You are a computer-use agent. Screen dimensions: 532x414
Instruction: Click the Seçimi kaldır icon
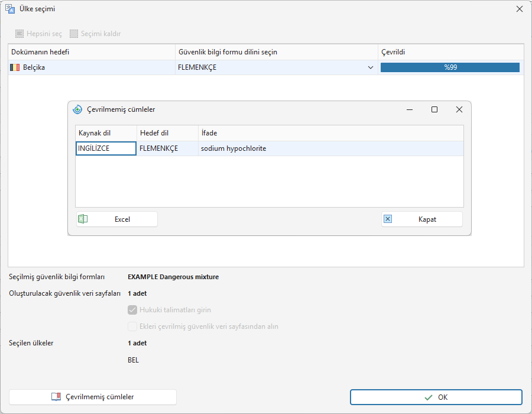pyautogui.click(x=74, y=34)
